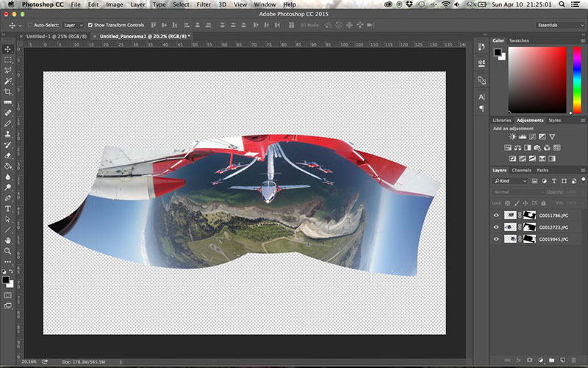
Task: Select the Clone Stamp tool
Action: (x=7, y=134)
